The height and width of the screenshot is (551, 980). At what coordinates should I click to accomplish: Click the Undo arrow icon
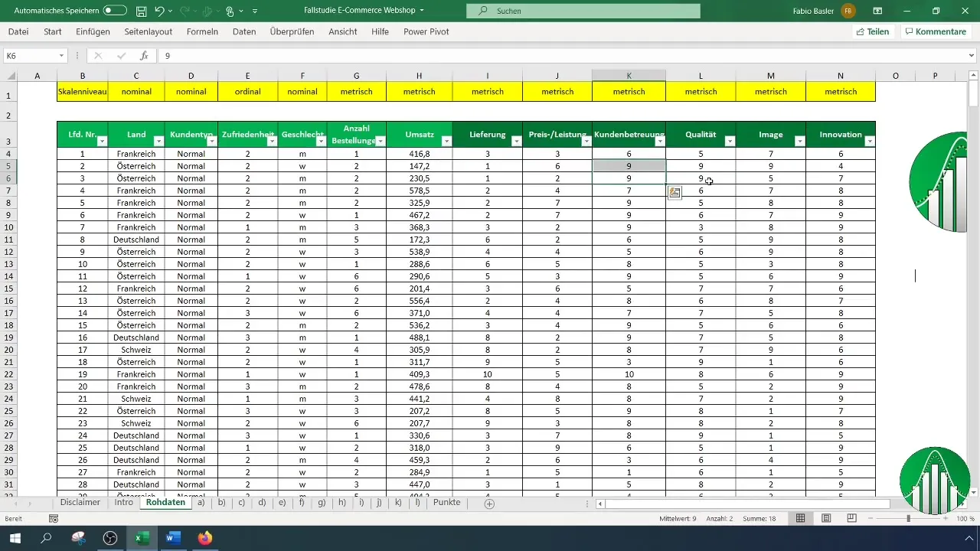159,11
